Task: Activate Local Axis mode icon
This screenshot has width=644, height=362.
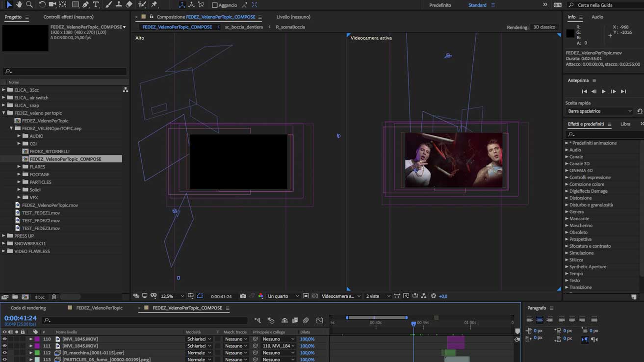Action: tap(182, 5)
